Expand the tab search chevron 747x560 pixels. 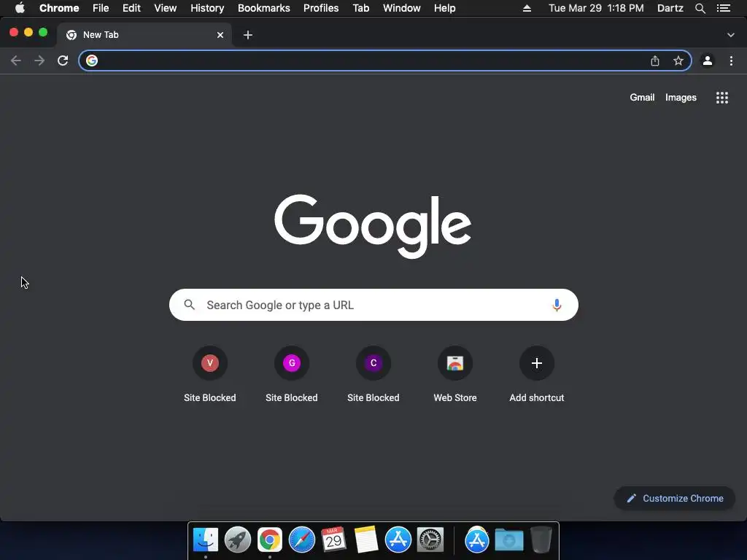(x=731, y=35)
